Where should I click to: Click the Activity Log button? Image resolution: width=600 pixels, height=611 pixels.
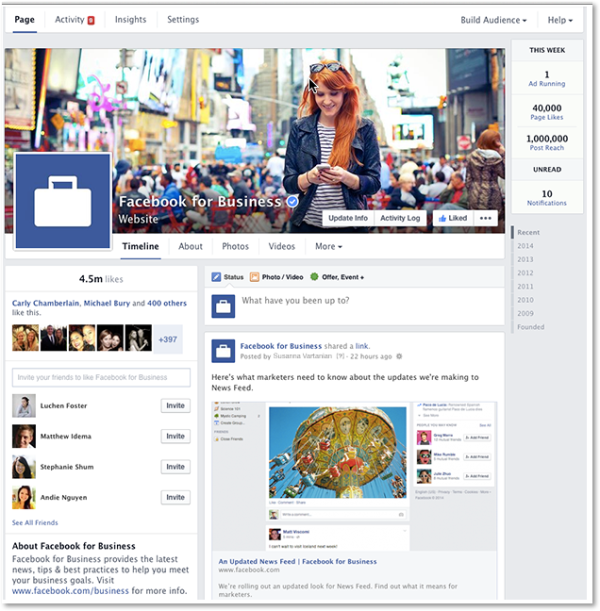pyautogui.click(x=400, y=218)
